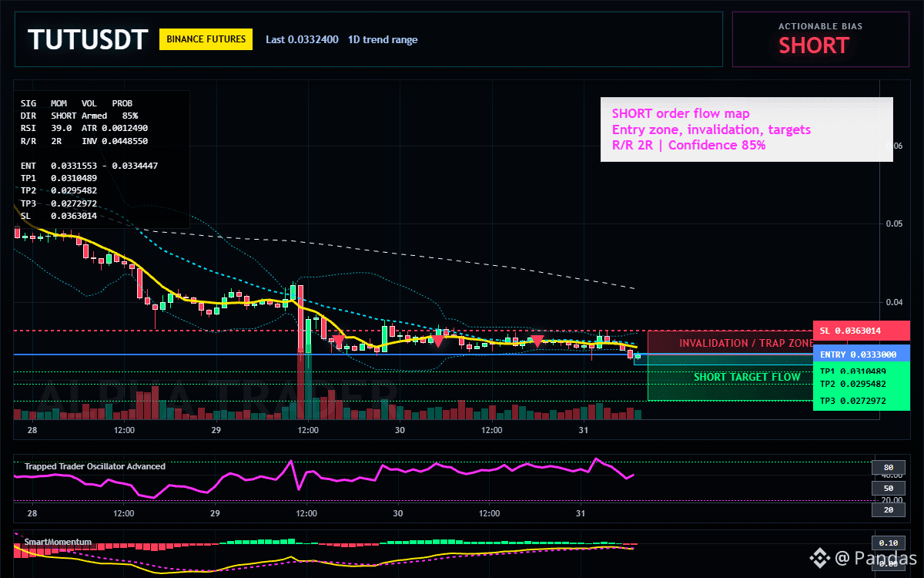
Task: Click the ACTIONABLE BIAS heading
Action: pyautogui.click(x=820, y=26)
